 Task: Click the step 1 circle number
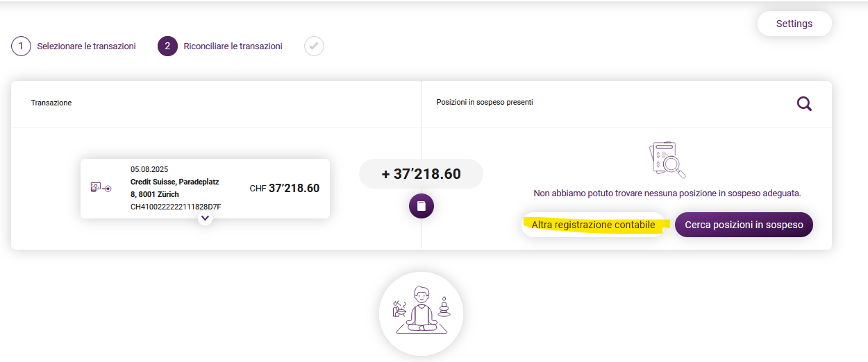(x=21, y=46)
